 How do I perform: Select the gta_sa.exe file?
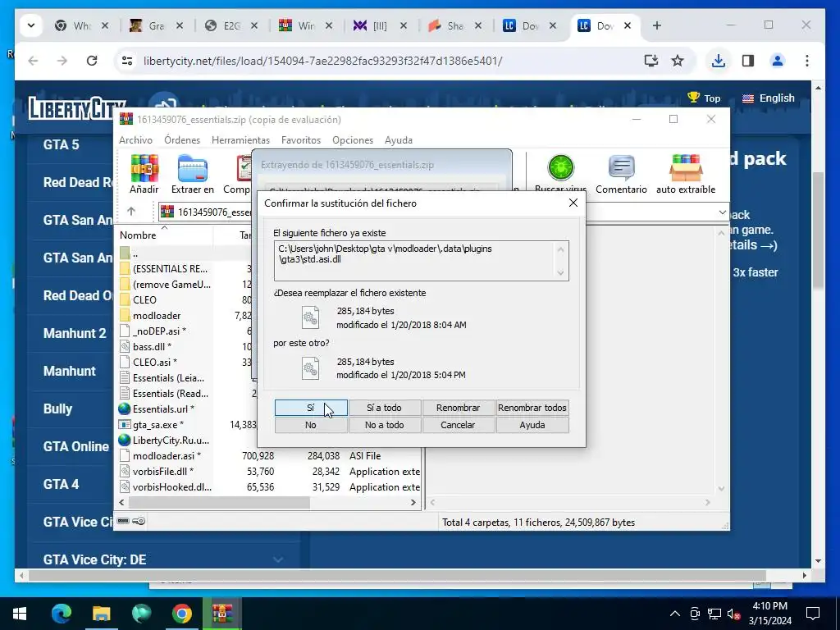[158, 425]
